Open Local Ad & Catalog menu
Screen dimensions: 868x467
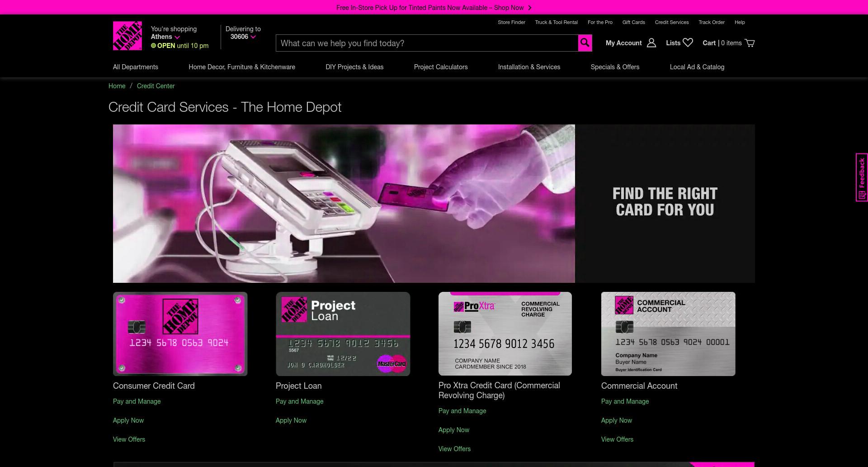pos(697,67)
